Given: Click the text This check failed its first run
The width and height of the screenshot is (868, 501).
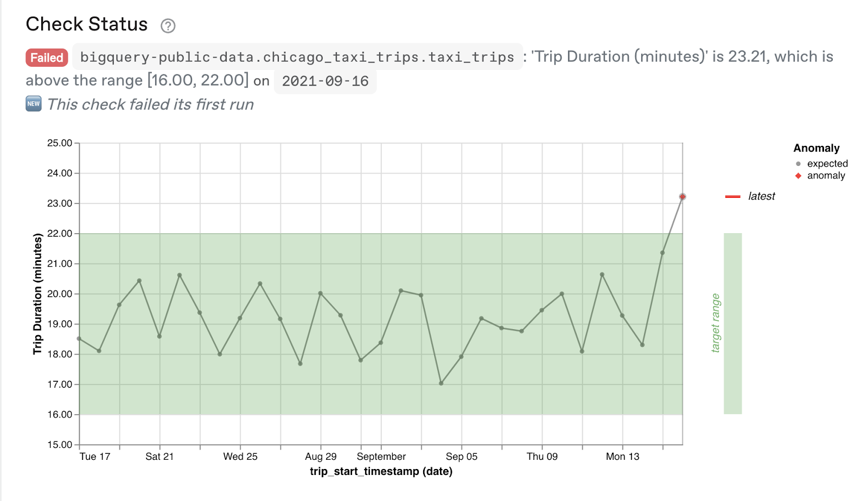Looking at the screenshot, I should 150,104.
